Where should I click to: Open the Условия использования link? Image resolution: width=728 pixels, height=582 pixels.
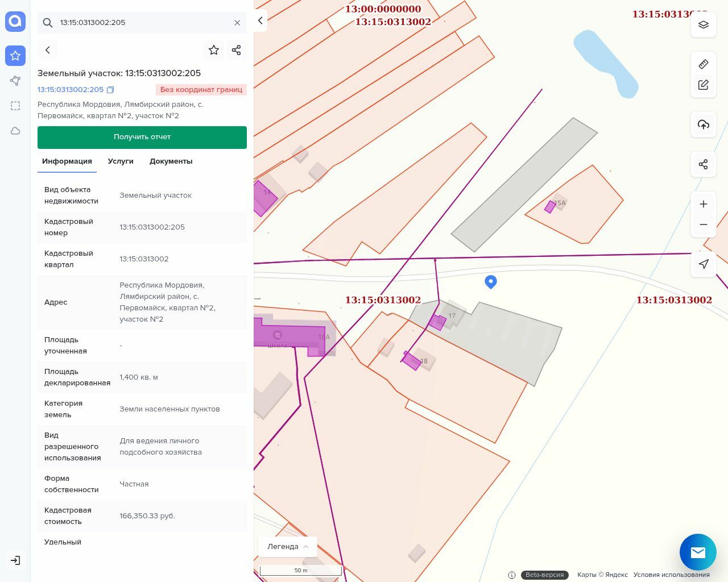click(671, 575)
